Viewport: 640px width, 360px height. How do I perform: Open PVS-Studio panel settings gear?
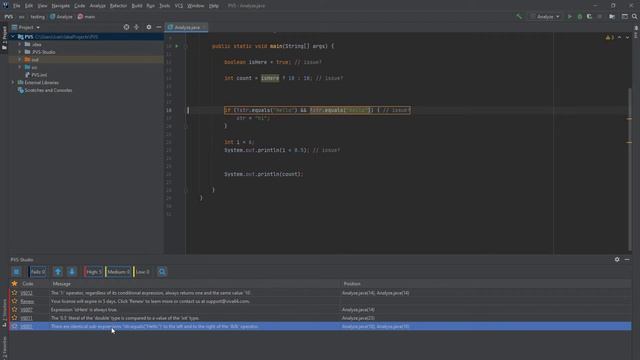click(617, 260)
